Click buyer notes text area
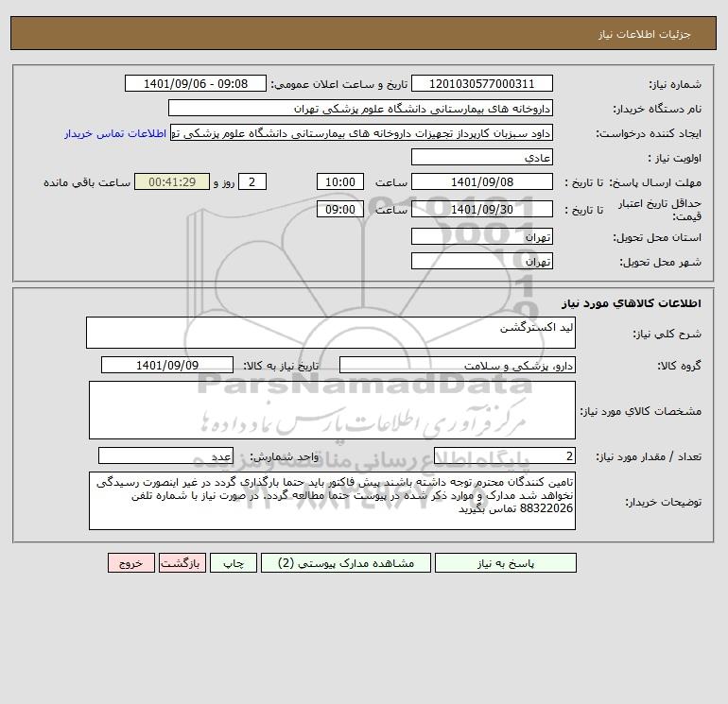Image resolution: width=728 pixels, height=704 pixels. [x=332, y=501]
